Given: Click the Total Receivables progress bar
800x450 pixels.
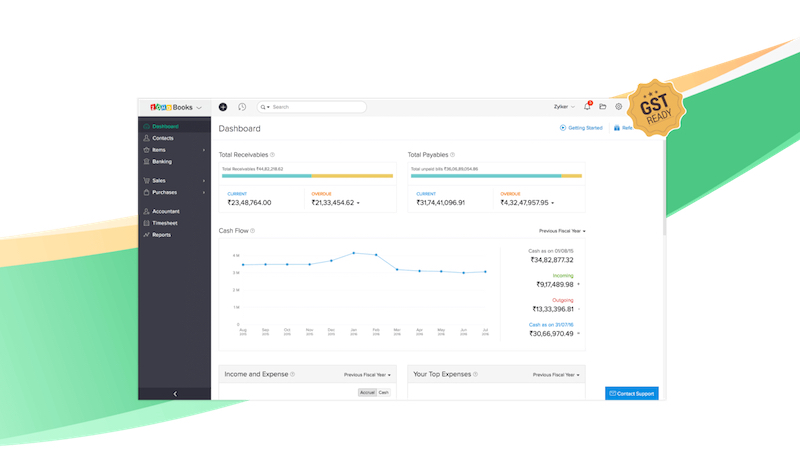Looking at the screenshot, I should 307,176.
